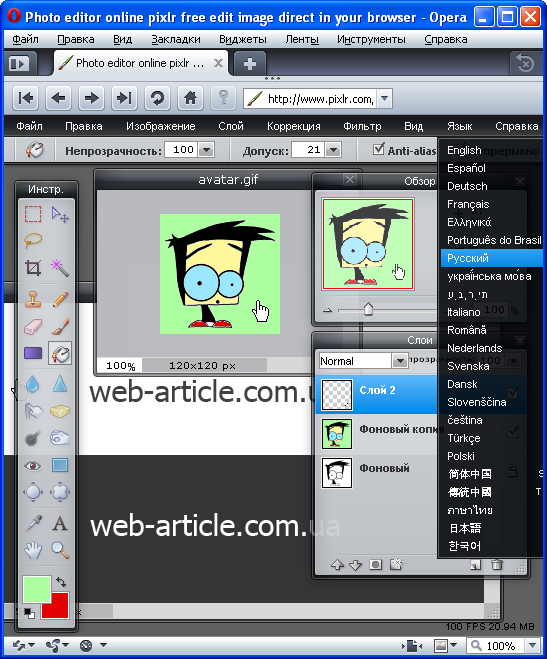This screenshot has width=547, height=659.
Task: Select the Blur drop tool
Action: click(x=33, y=384)
